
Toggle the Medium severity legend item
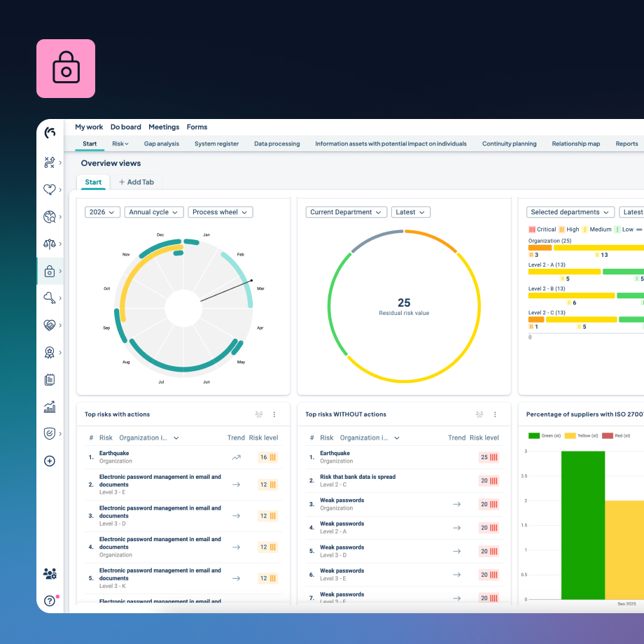(598, 229)
